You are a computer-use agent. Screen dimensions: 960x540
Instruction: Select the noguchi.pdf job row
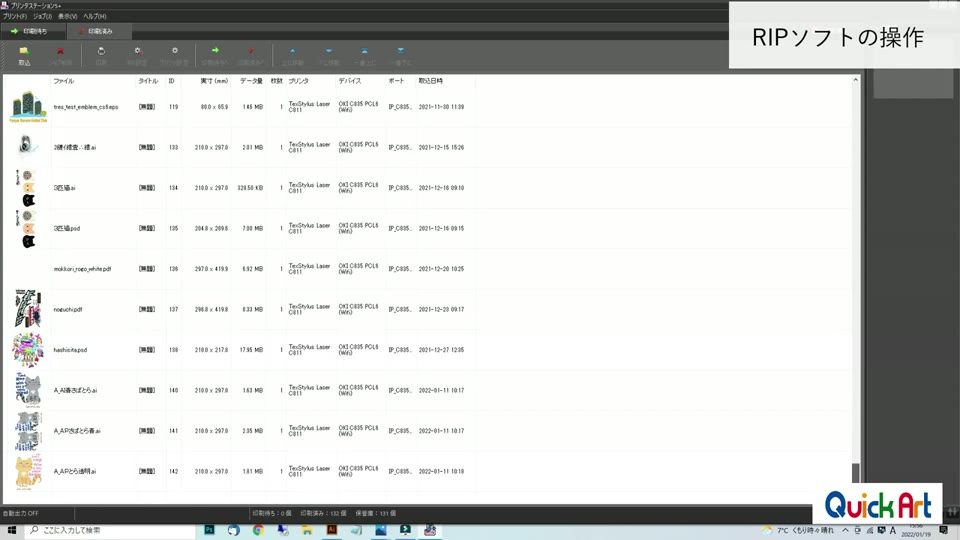[x=427, y=309]
